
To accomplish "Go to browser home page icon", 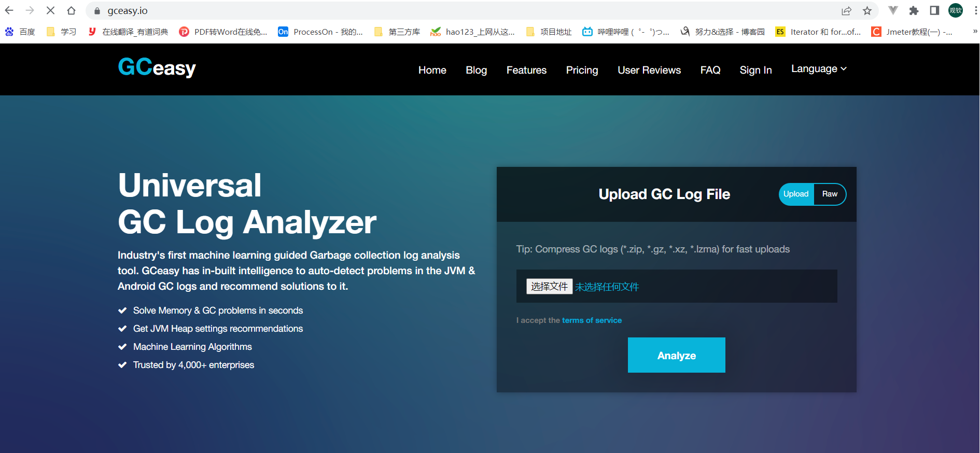I will [72, 10].
